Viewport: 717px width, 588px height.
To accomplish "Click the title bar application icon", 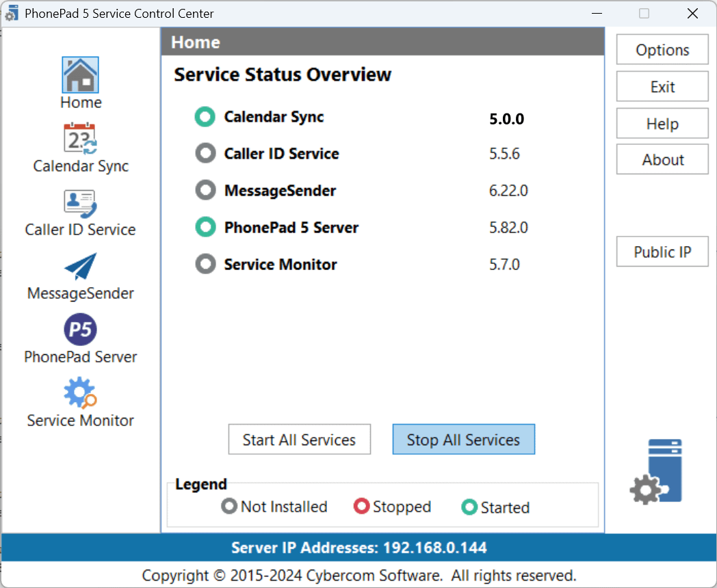I will [12, 13].
